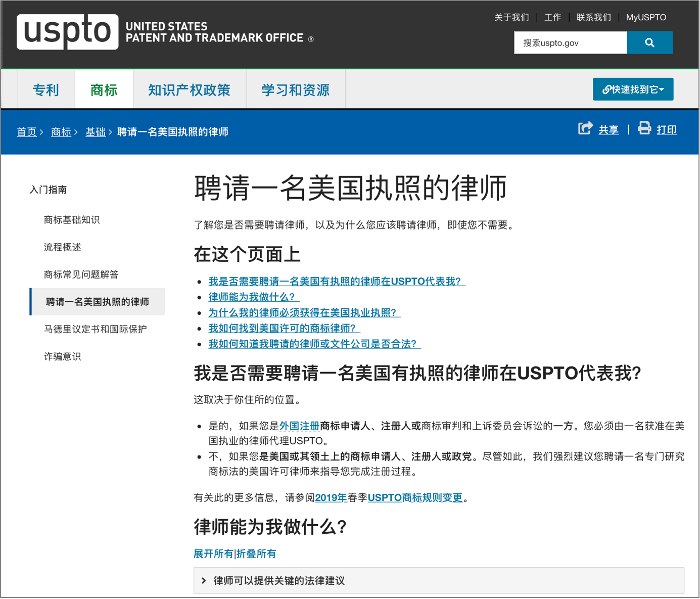Viewport: 700px width, 599px height.
Task: Select 商标基础知识 in sidebar
Action: click(72, 220)
